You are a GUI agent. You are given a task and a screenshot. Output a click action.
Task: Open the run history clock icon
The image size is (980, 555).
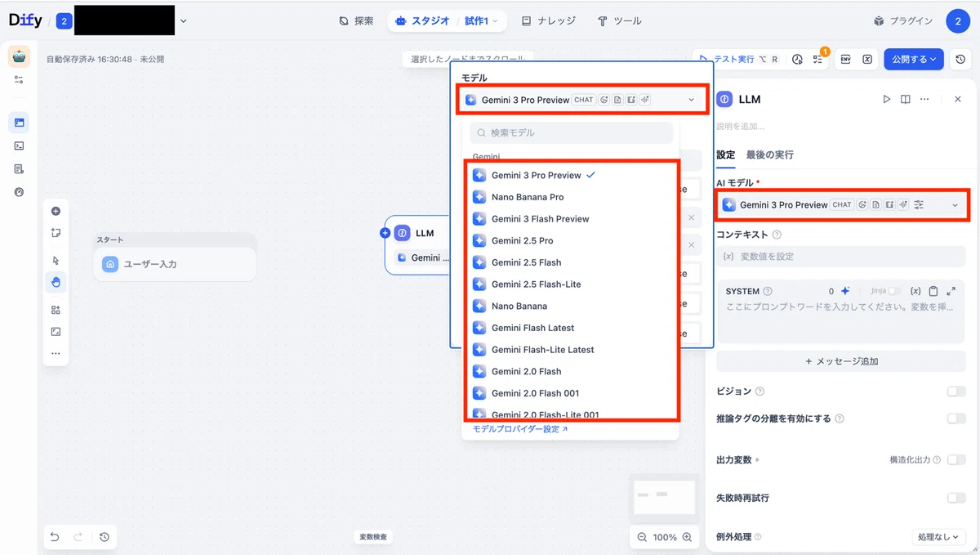pyautogui.click(x=798, y=59)
